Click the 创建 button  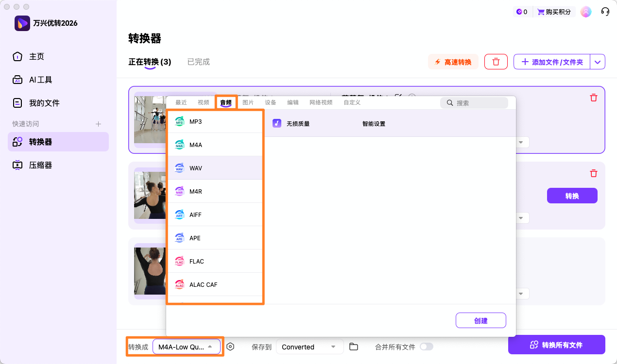(480, 320)
